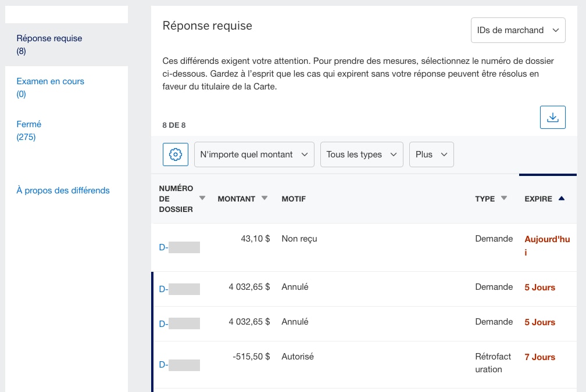Open the gear filter settings icon
Screen dimensions: 586x392
pos(175,154)
